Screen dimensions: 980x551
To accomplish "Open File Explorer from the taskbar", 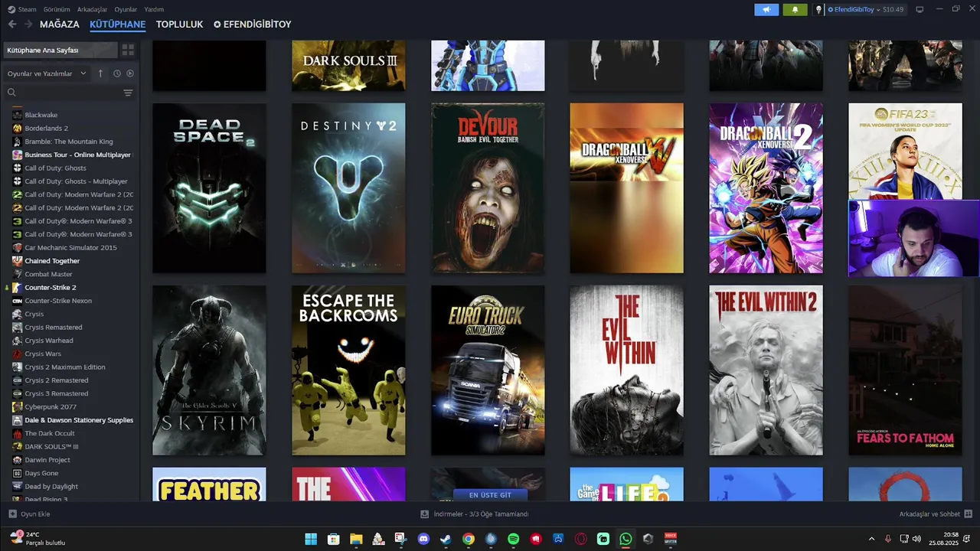I will pyautogui.click(x=356, y=539).
